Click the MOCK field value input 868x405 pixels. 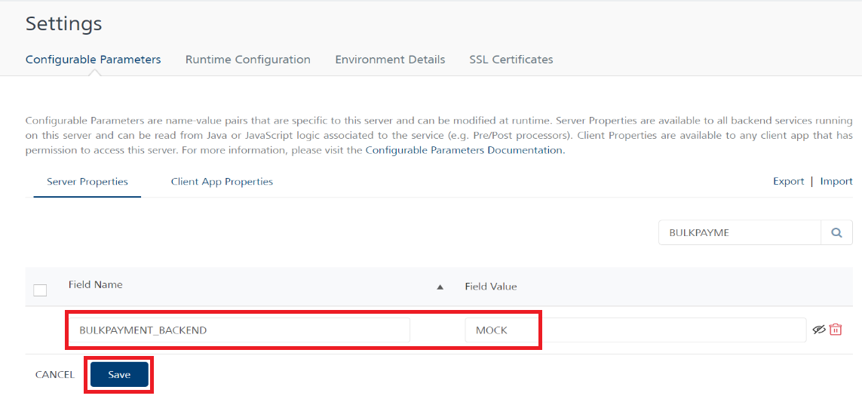point(636,330)
